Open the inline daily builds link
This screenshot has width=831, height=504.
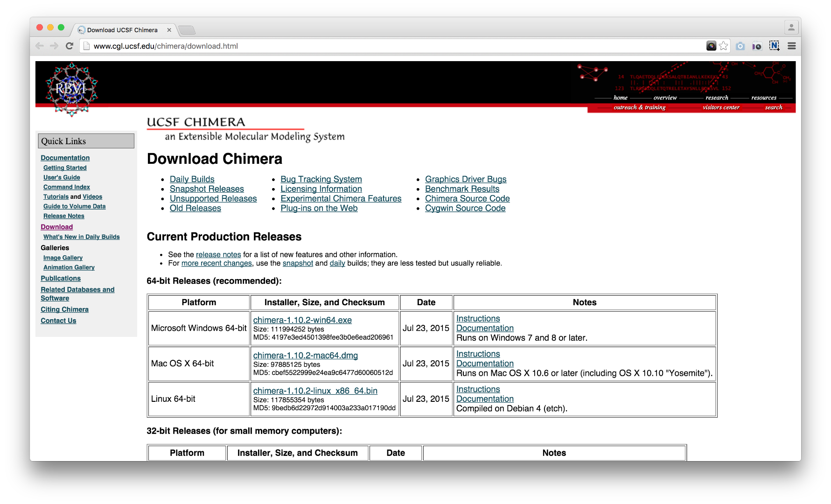pyautogui.click(x=337, y=263)
